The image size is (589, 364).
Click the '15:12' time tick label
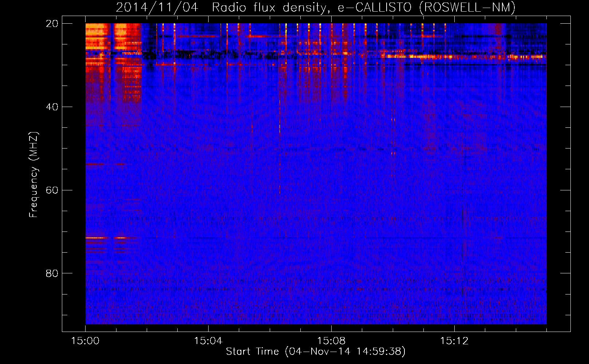click(x=454, y=341)
